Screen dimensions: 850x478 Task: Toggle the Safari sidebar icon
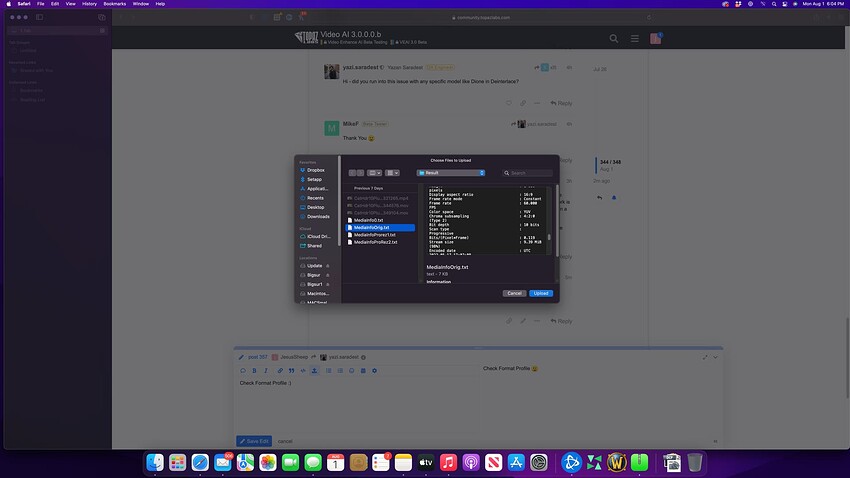coord(40,17)
